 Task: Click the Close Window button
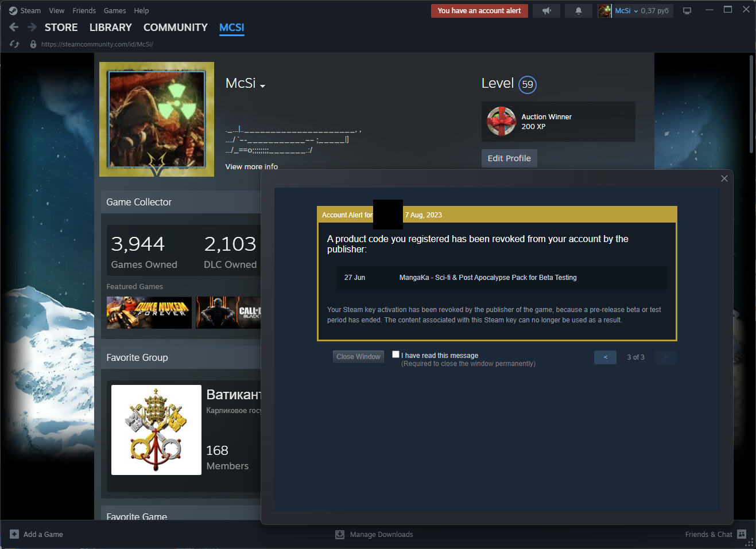[358, 357]
